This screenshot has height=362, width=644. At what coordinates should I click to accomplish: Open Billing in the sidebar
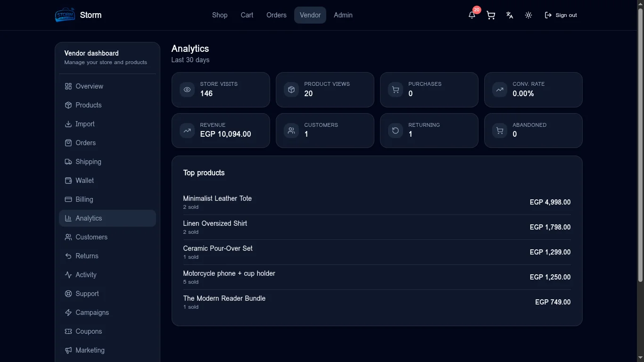click(107, 199)
